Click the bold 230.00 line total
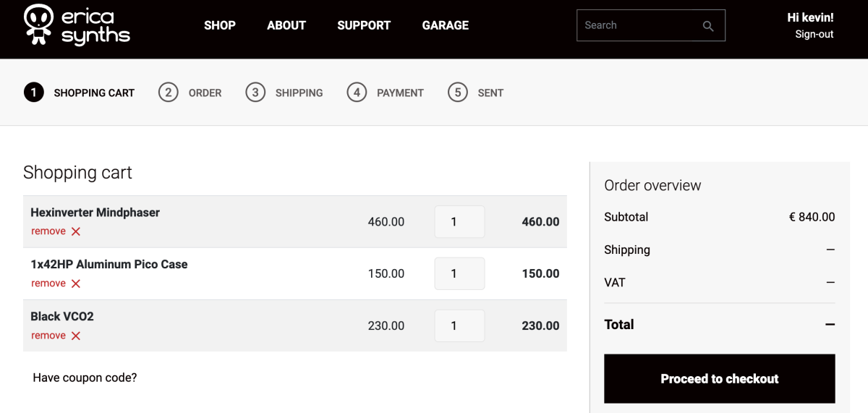The height and width of the screenshot is (413, 868). [540, 326]
